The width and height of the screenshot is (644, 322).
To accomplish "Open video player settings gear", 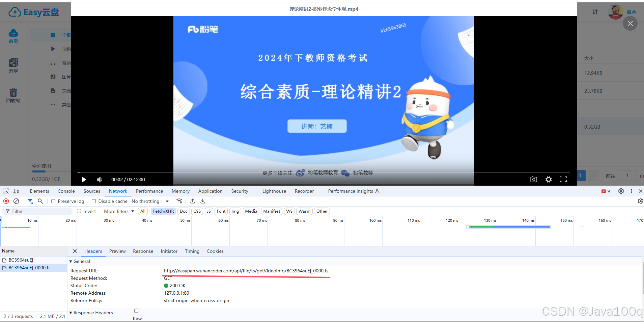I will click(549, 179).
